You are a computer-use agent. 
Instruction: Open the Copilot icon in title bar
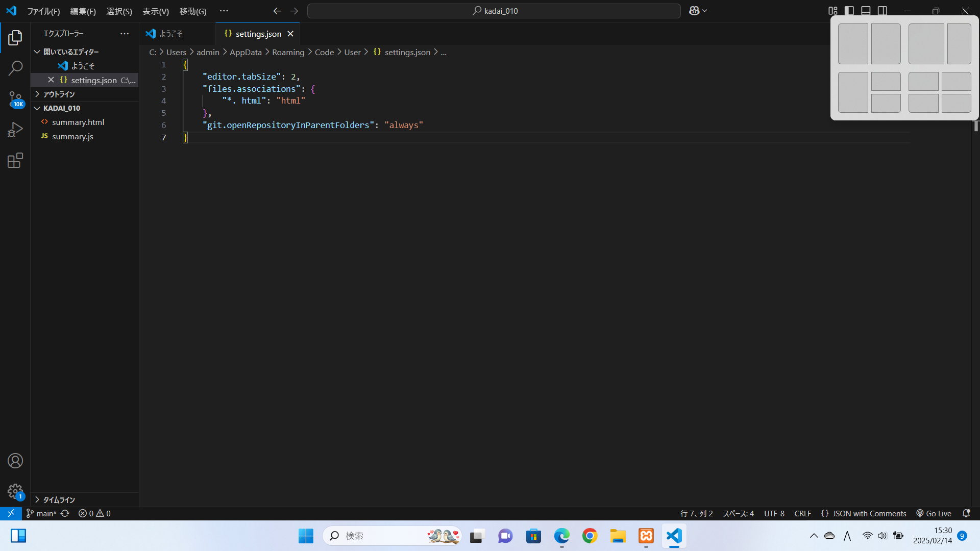[x=694, y=11]
